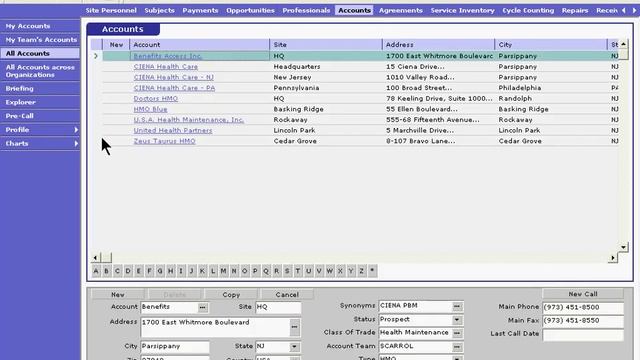
Task: Open Opportunities tab
Action: pos(250,10)
